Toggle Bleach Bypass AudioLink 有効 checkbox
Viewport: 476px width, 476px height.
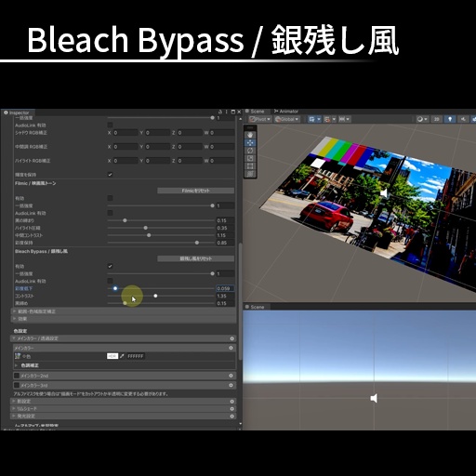click(110, 281)
